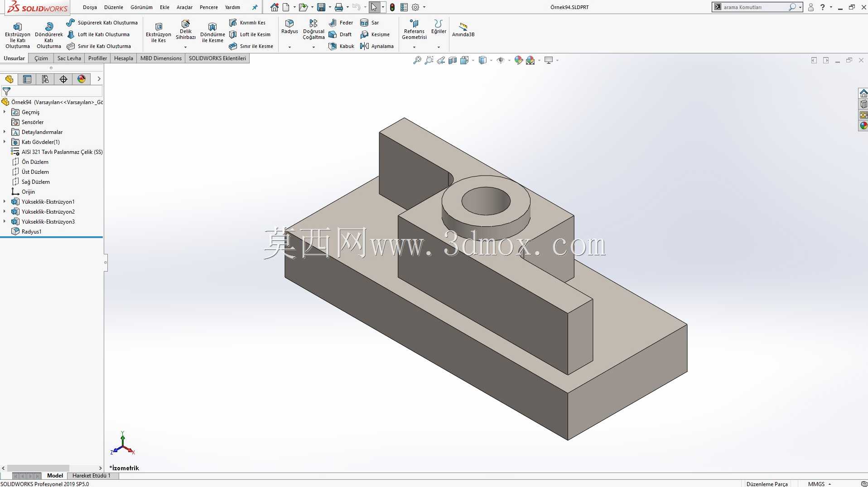Open the DimXpertManager tab
This screenshot has width=868, height=487.
(x=63, y=79)
